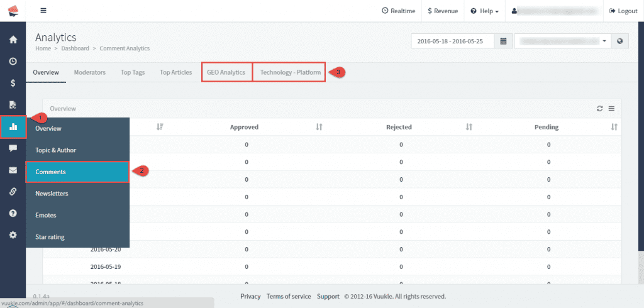Click the envelope icon in the sidebar
644x308 pixels.
tap(13, 170)
